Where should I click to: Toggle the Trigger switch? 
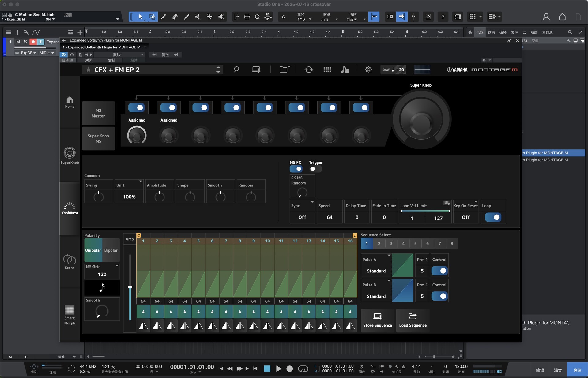[315, 169]
